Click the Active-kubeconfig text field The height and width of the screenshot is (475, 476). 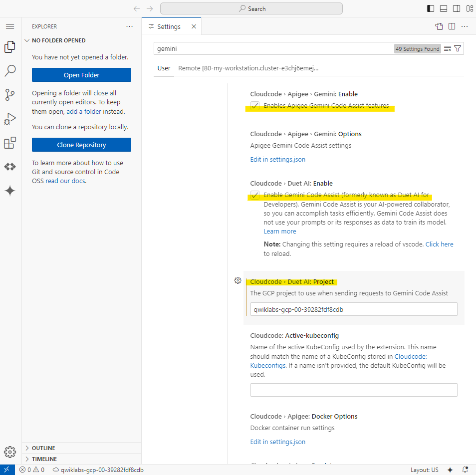pos(354,390)
